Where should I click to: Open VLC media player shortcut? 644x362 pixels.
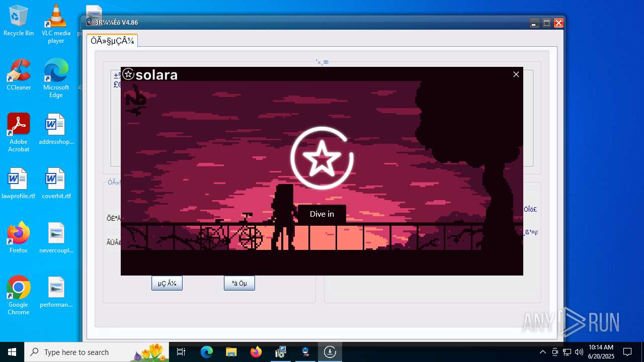pos(56,24)
